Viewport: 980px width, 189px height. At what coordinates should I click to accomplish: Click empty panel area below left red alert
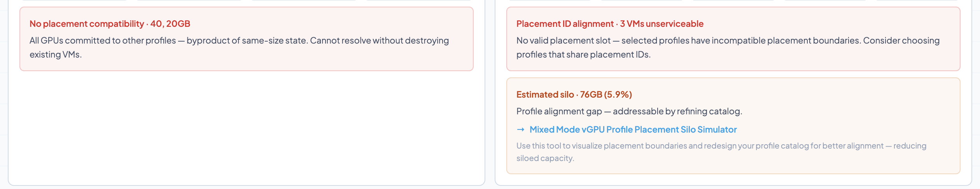click(x=247, y=124)
